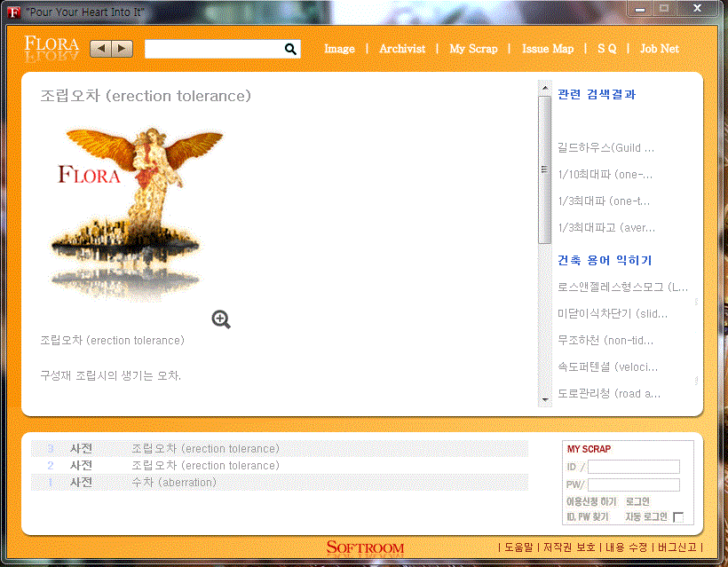The height and width of the screenshot is (567, 728).
Task: Open the 버그신고 bug report link
Action: pos(677,547)
